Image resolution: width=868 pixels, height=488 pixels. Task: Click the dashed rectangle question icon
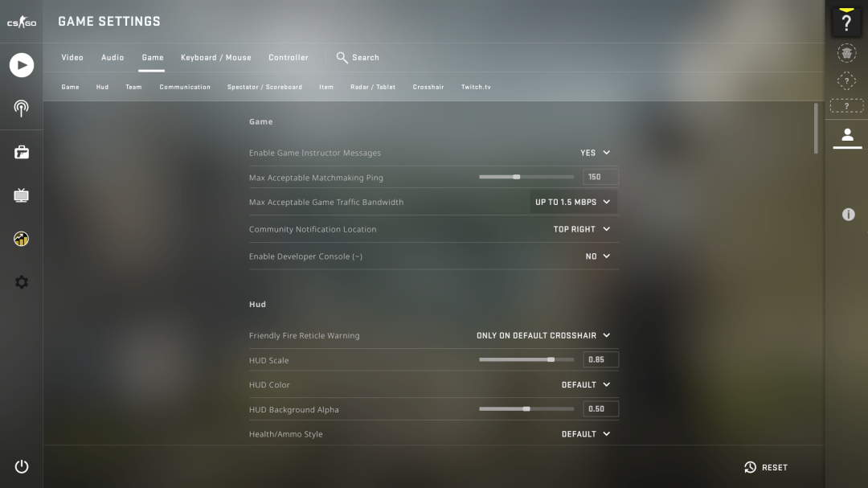point(846,106)
